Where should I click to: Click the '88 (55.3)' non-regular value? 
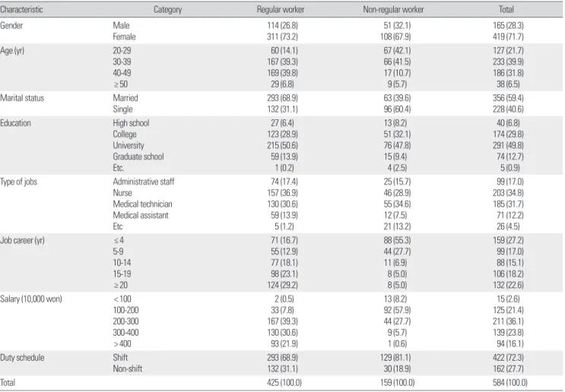click(397, 240)
